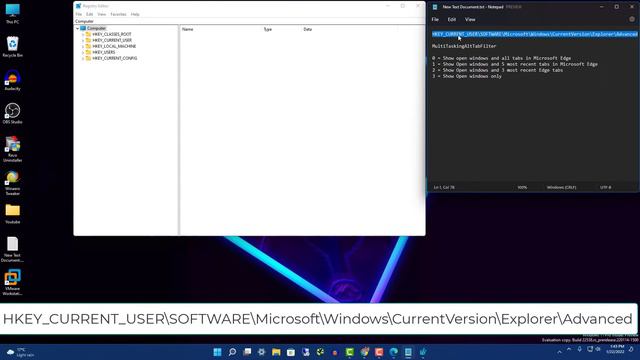
Task: Open Microsoft Store from the taskbar
Action: pyautogui.click(x=291, y=352)
